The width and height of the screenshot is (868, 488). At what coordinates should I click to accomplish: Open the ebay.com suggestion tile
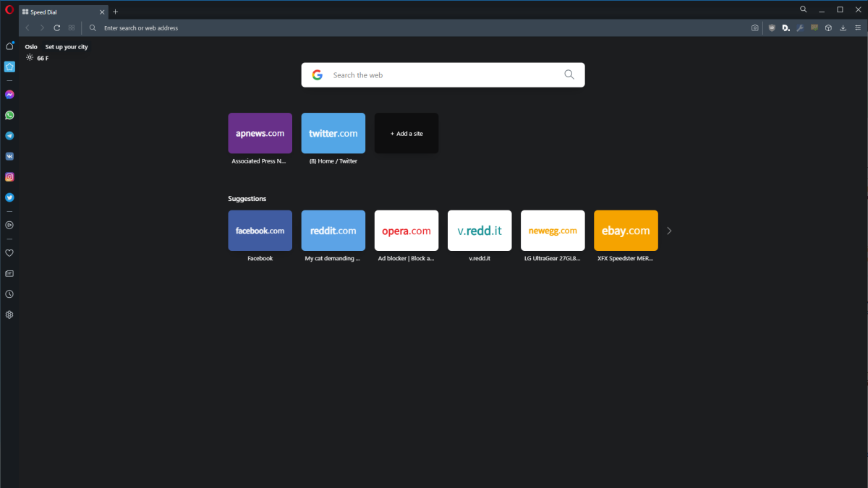pyautogui.click(x=626, y=231)
